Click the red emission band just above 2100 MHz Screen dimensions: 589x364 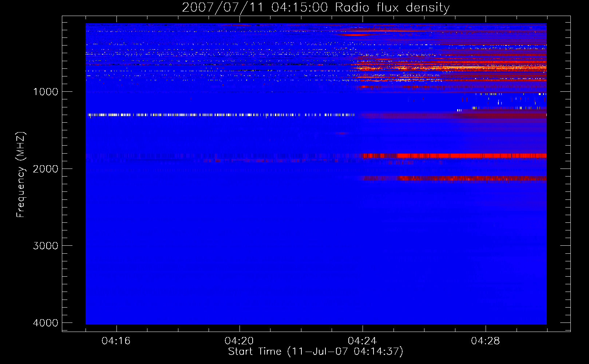tap(454, 178)
